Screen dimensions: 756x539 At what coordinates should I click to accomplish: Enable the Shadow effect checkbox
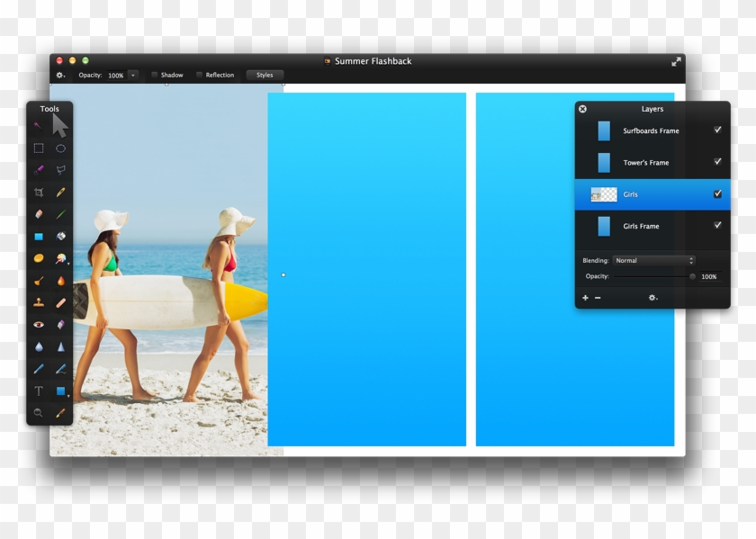[155, 75]
